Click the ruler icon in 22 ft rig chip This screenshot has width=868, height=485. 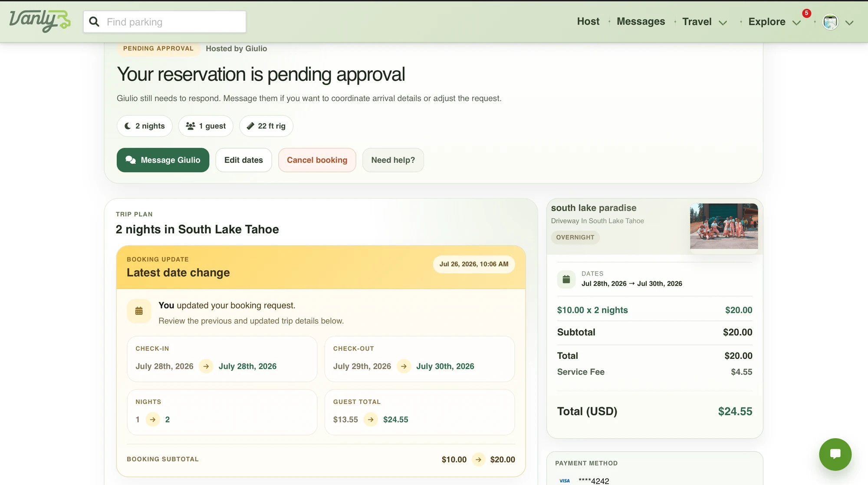click(250, 126)
